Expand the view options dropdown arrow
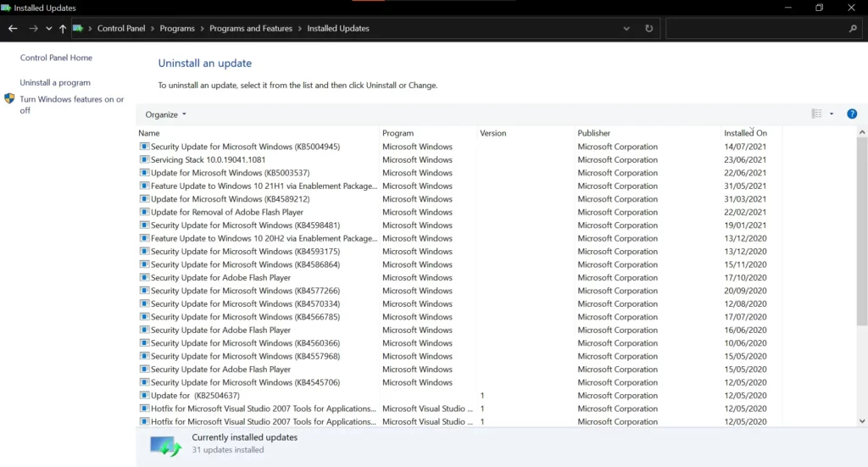The width and height of the screenshot is (868, 467). click(832, 114)
